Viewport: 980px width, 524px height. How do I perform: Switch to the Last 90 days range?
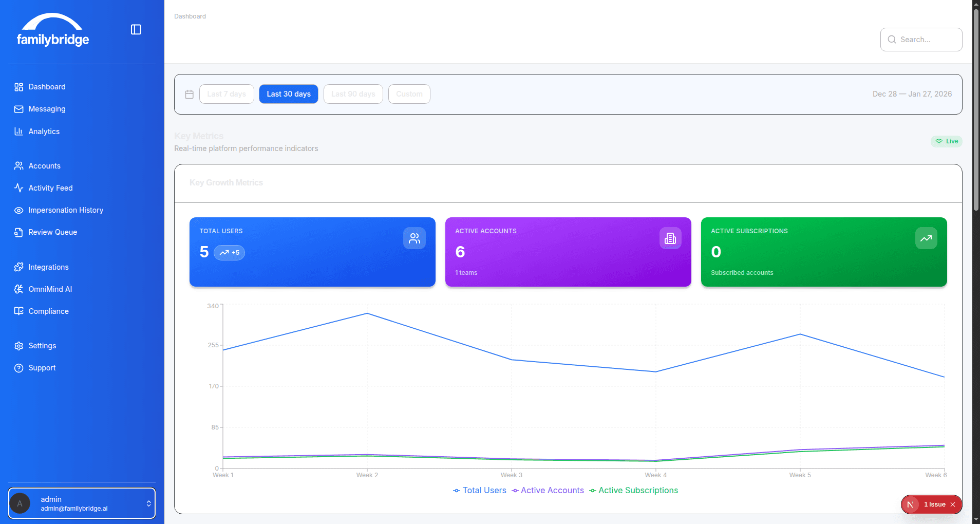click(353, 94)
